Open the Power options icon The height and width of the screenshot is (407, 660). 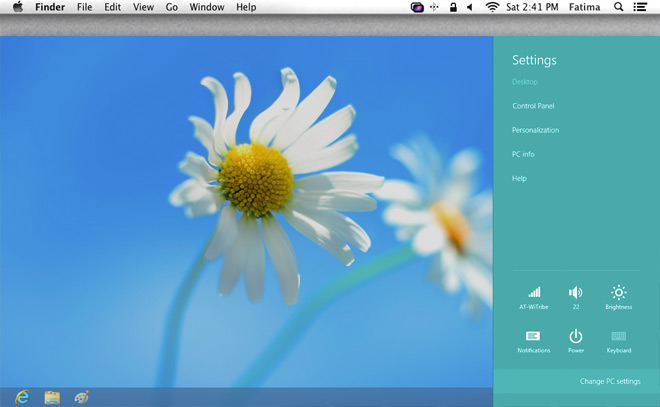[x=576, y=337]
